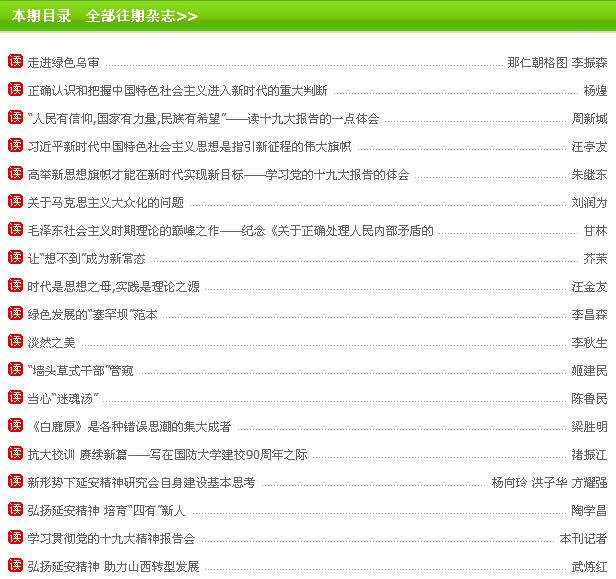The width and height of the screenshot is (616, 579).
Task: Open the read icon beside 绿色发展的"塞罕坝"范本
Action: click(x=15, y=314)
